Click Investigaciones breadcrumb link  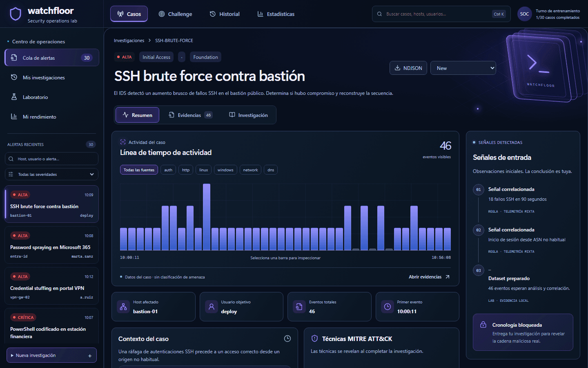point(129,40)
